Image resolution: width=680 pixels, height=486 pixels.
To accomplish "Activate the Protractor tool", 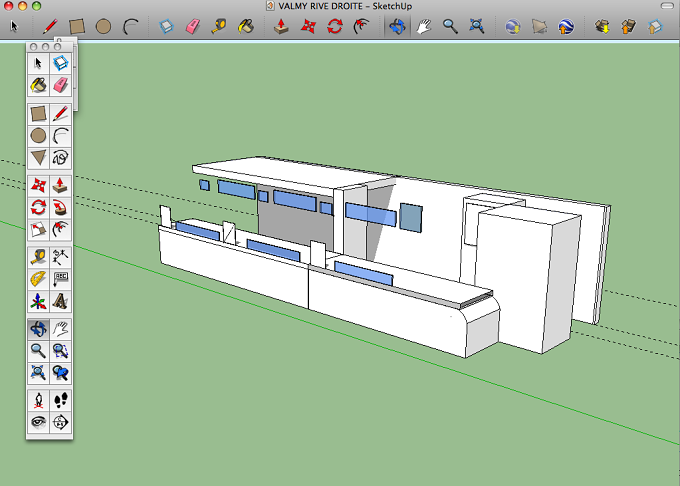I will point(38,279).
